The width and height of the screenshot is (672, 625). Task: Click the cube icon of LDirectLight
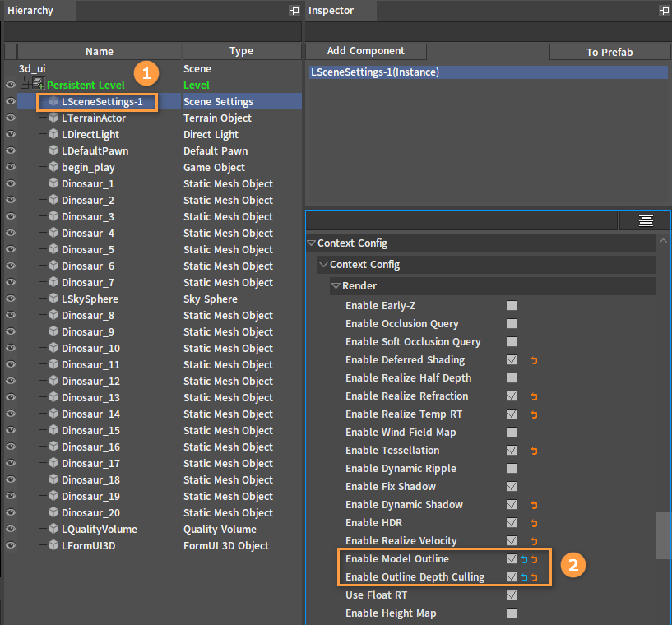click(x=53, y=135)
